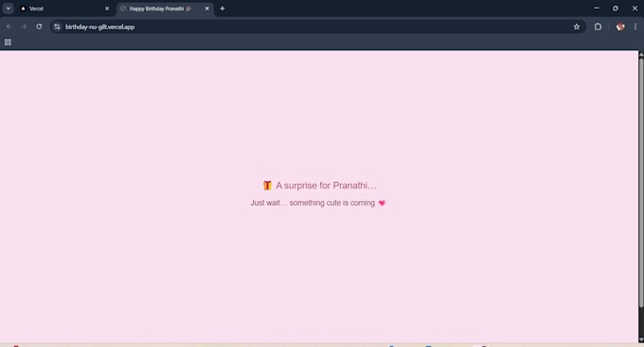
Task: Click the pink heart emoji
Action: point(382,203)
